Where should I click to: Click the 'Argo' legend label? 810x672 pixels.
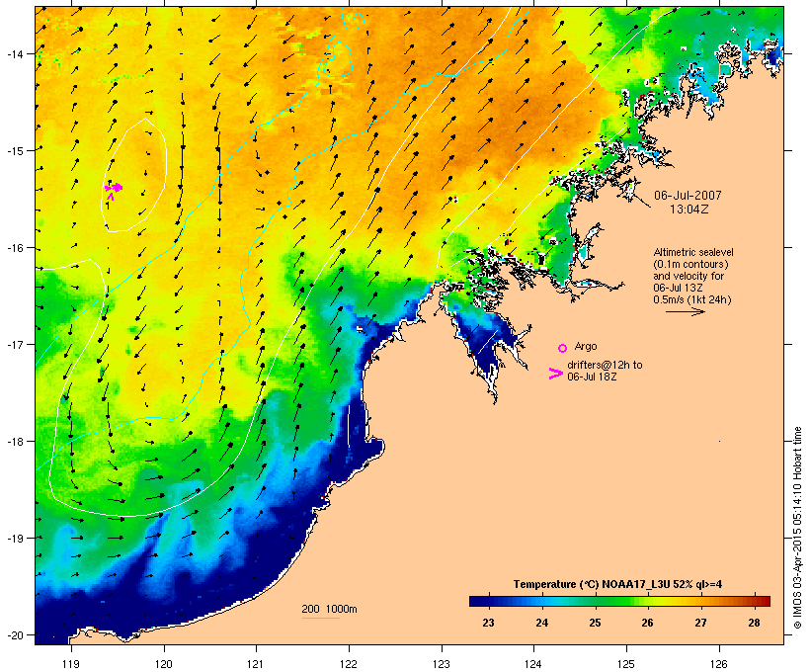tap(586, 346)
